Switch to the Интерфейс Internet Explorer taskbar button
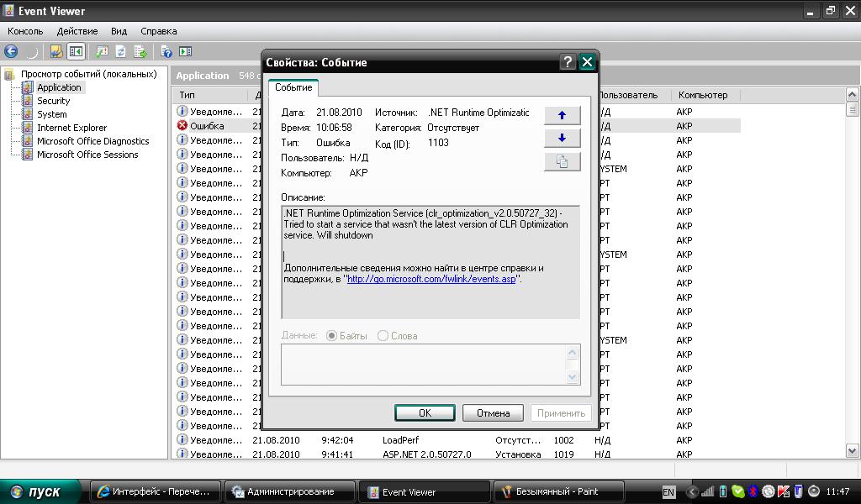Screen dimensions: 861x504 (156, 492)
